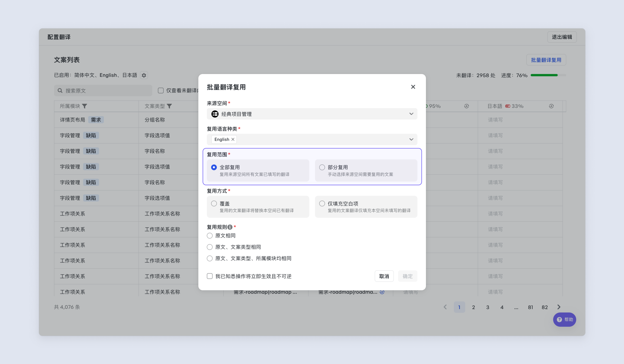Toggle 仅查看未翻译 checkbox
The width and height of the screenshot is (624, 364).
pyautogui.click(x=161, y=91)
